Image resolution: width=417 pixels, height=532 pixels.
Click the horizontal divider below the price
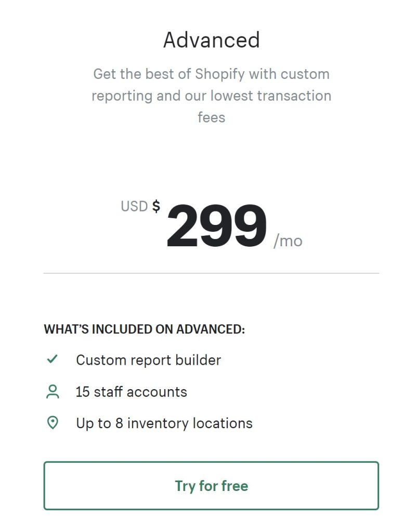coord(211,273)
